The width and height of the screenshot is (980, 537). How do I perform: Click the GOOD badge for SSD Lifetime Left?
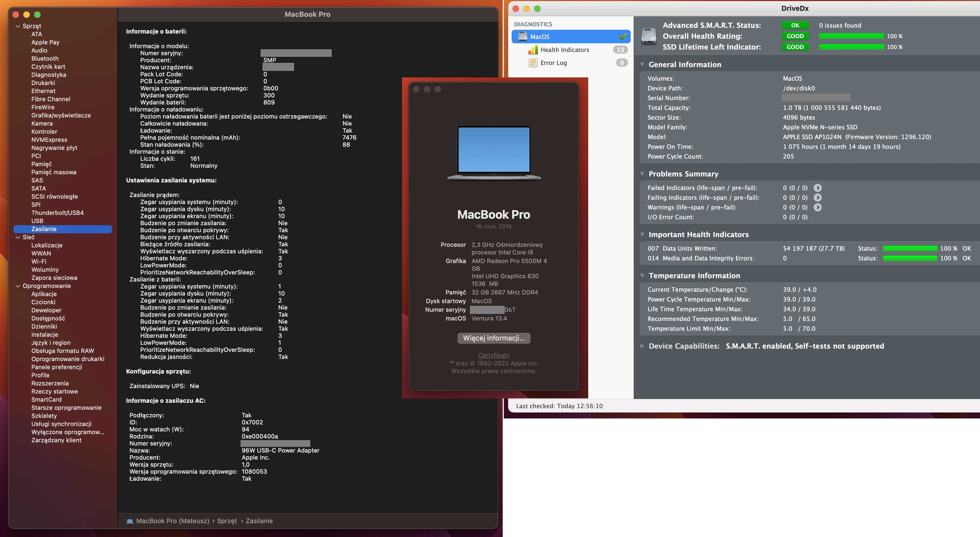click(x=795, y=47)
